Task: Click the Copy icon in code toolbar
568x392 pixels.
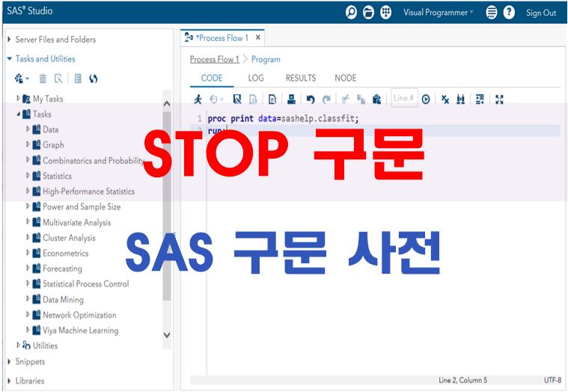Action: click(x=361, y=99)
